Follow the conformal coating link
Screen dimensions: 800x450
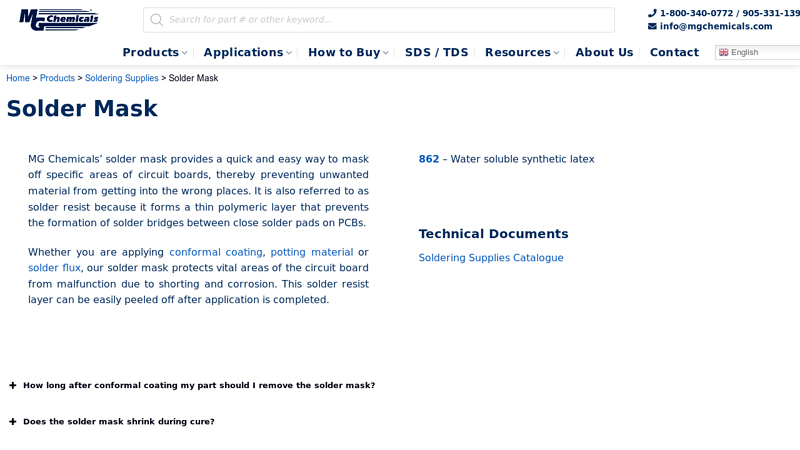[x=215, y=253]
